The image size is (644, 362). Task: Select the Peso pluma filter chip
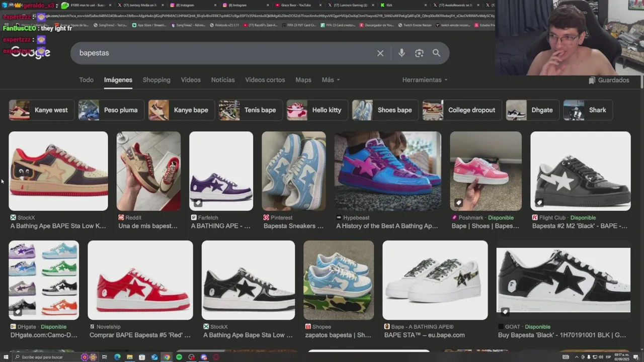point(111,110)
